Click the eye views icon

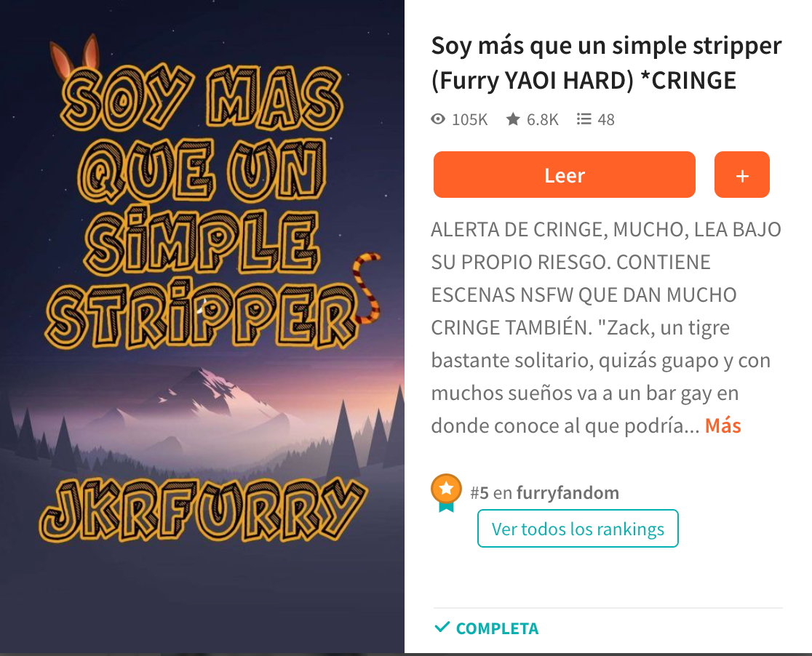tap(438, 119)
